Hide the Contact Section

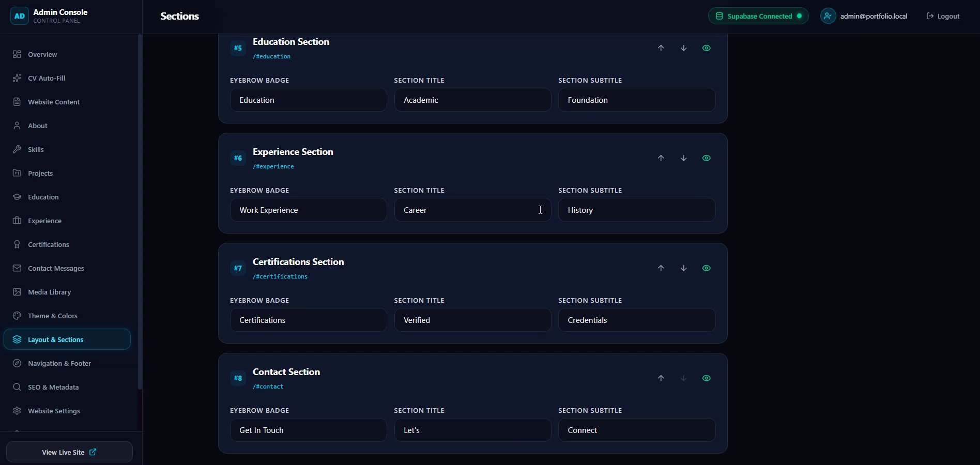(x=707, y=378)
